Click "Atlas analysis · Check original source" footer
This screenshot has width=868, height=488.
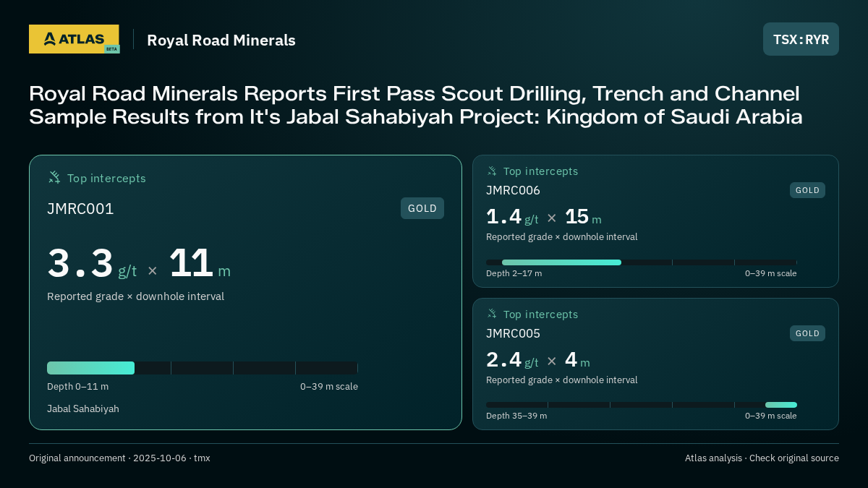coord(762,458)
